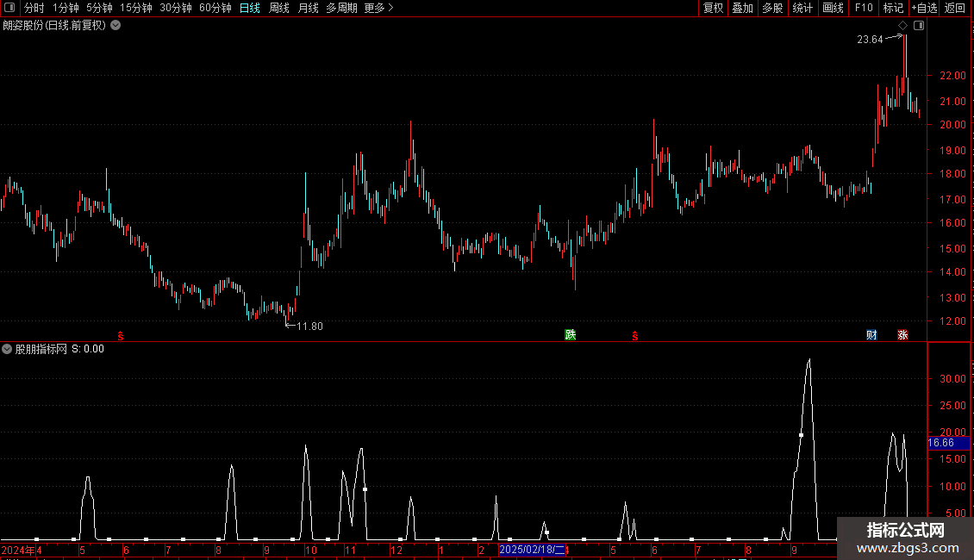Switch to 月线 monthly chart
Image resolution: width=974 pixels, height=560 pixels.
308,8
